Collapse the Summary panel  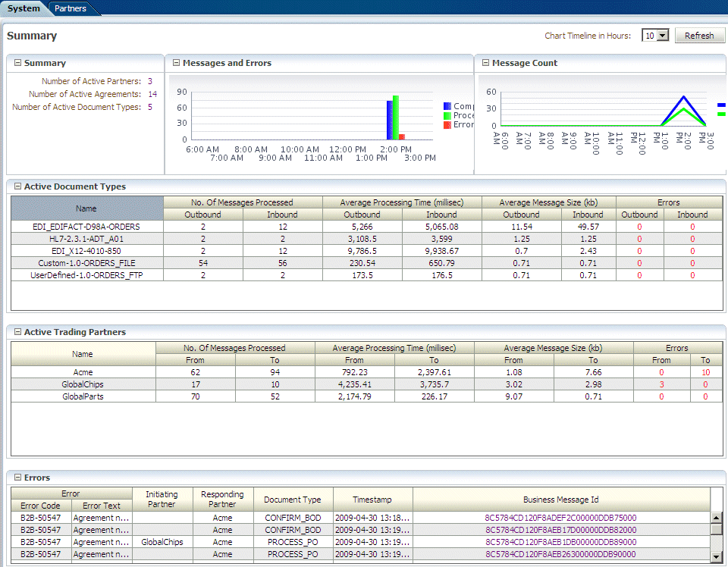click(x=17, y=64)
